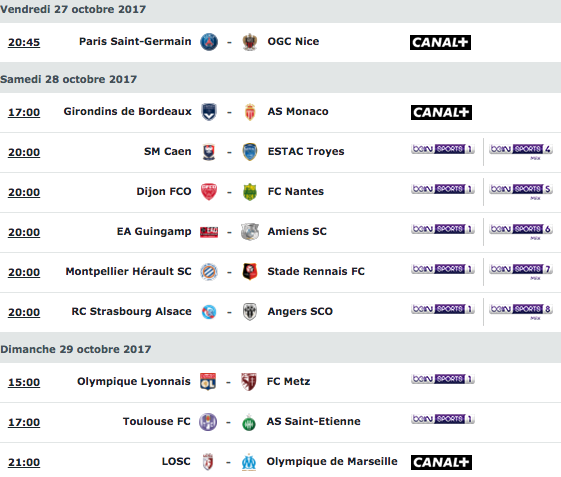Select the ESTAC Troyes team name
Screen dimensions: 561x477
coord(306,151)
